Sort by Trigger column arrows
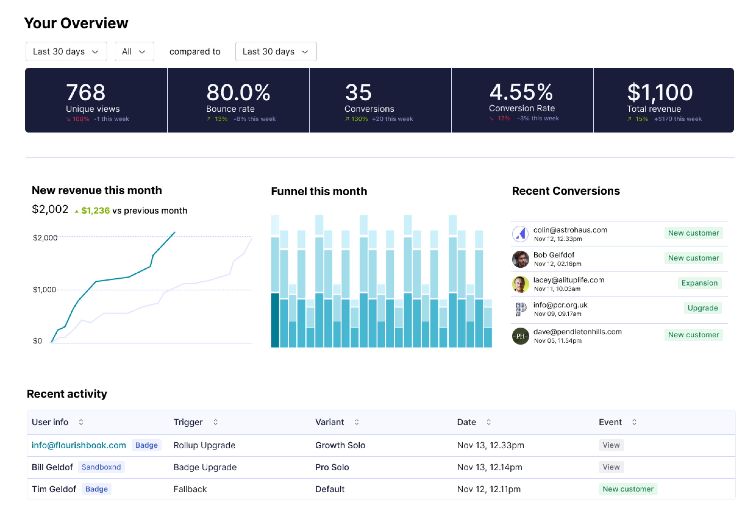The height and width of the screenshot is (532, 756). pyautogui.click(x=215, y=422)
